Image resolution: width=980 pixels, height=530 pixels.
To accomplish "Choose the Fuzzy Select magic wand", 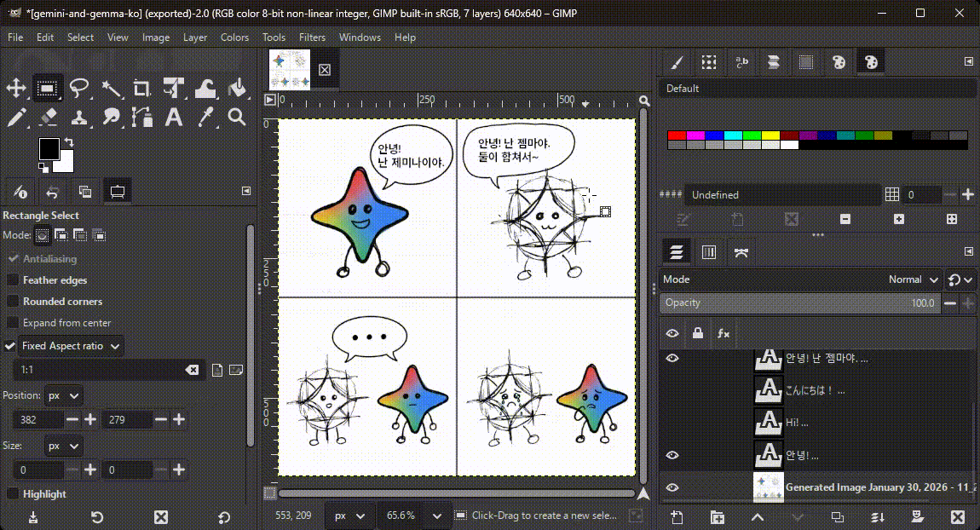I will pyautogui.click(x=111, y=89).
